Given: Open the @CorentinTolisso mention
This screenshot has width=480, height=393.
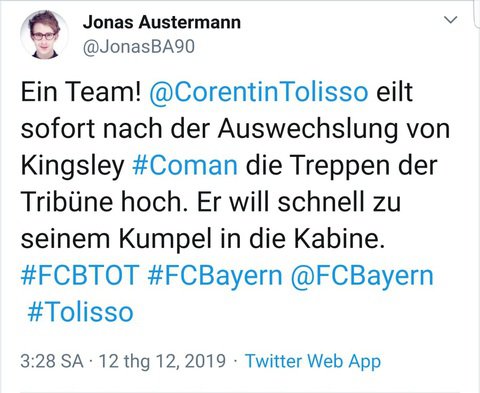Looking at the screenshot, I should pos(259,92).
